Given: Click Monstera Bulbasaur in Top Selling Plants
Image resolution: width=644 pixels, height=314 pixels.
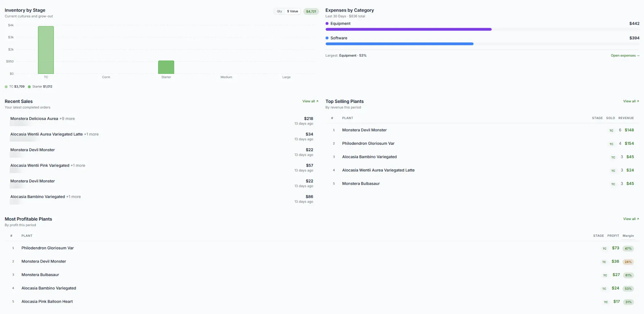Looking at the screenshot, I should 361,184.
